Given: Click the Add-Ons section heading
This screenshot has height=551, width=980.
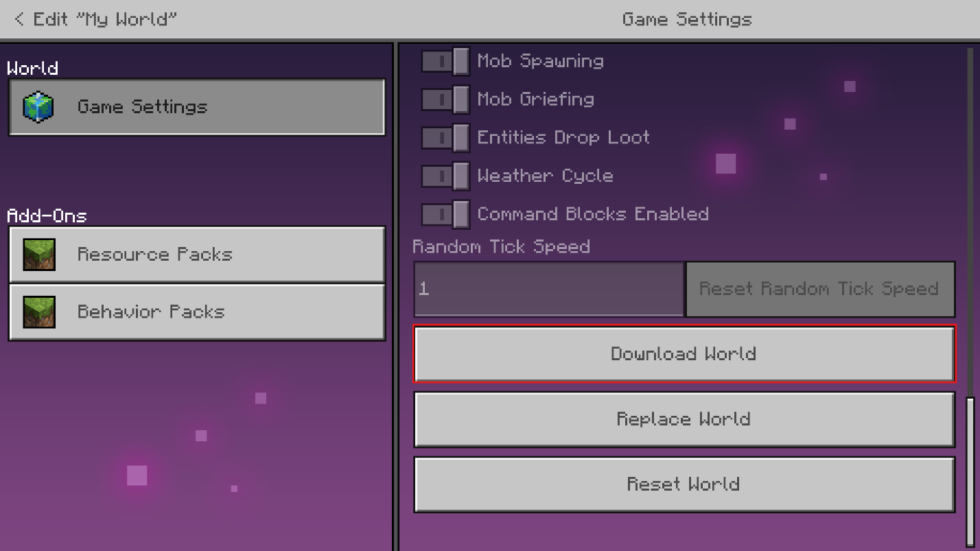Looking at the screenshot, I should coord(47,216).
